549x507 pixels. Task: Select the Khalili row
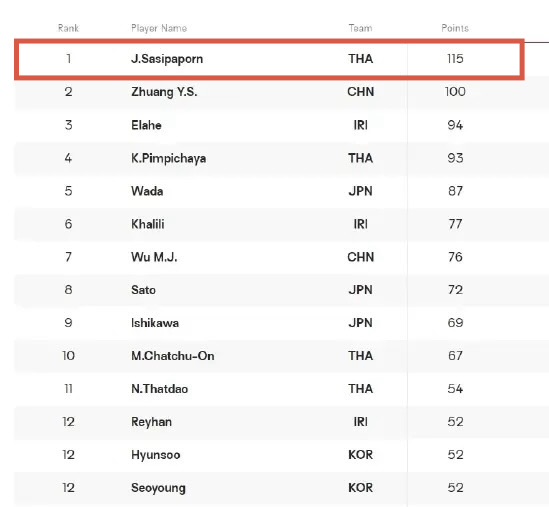269,224
